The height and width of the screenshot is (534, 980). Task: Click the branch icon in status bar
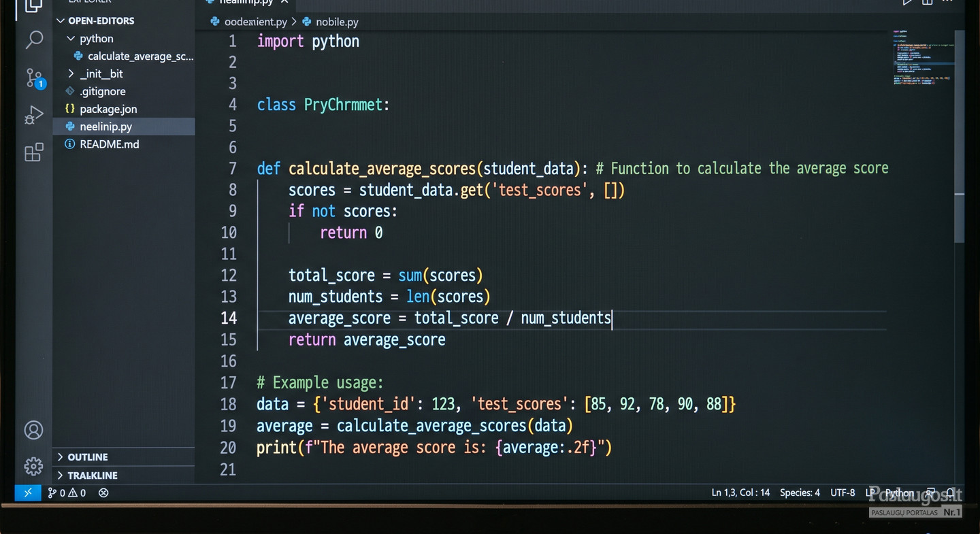[52, 493]
